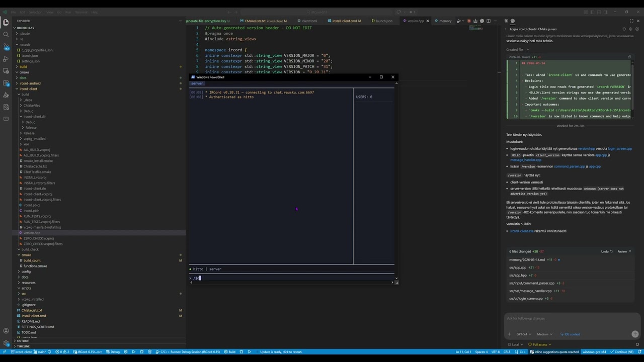Click the chat history icon
Screen dimensions: 644x362
(x=624, y=29)
